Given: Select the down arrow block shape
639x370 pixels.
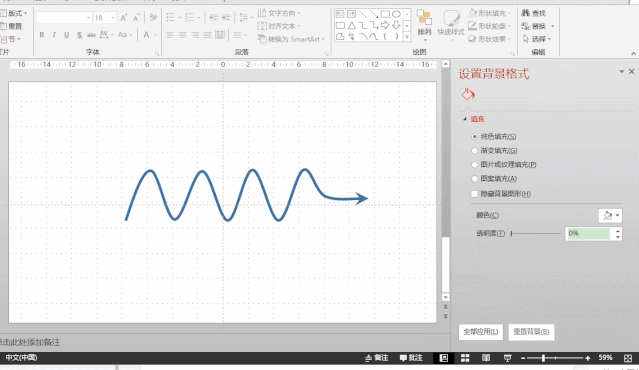Looking at the screenshot, I should 396,26.
